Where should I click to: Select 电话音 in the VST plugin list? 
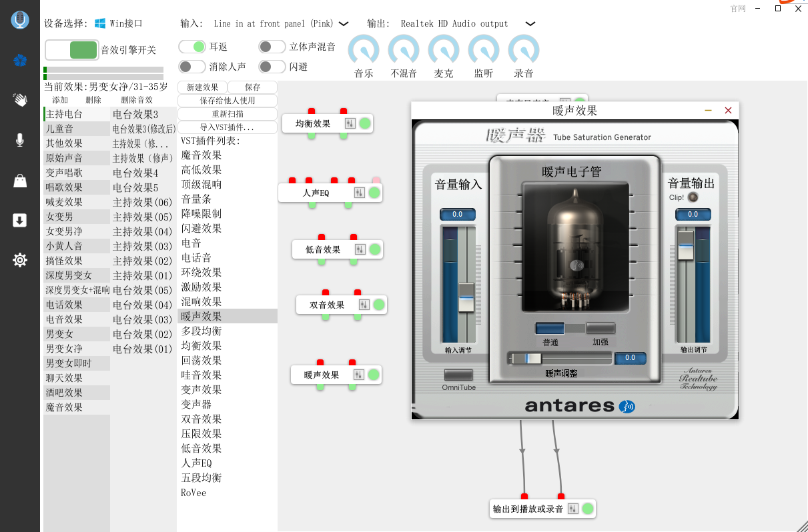pyautogui.click(x=228, y=257)
